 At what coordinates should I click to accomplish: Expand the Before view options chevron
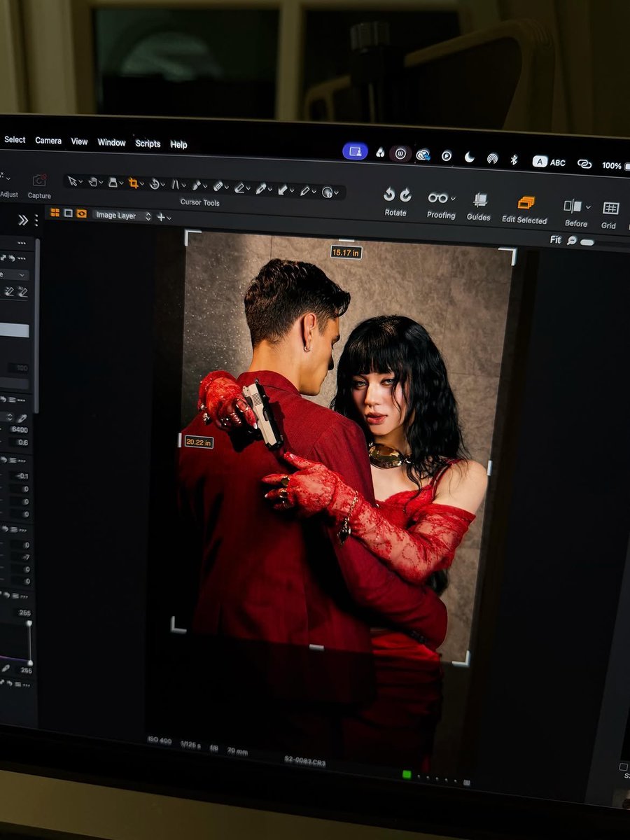[588, 207]
